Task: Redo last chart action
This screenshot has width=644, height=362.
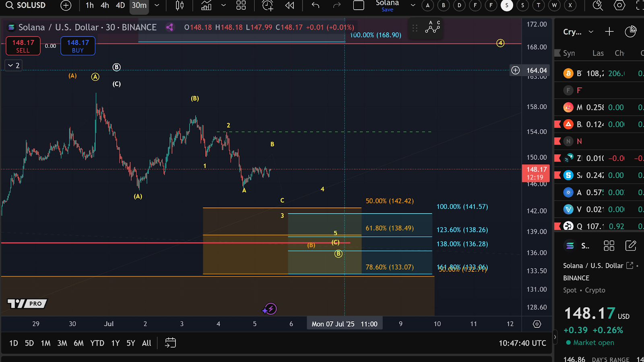Action: coord(337,6)
